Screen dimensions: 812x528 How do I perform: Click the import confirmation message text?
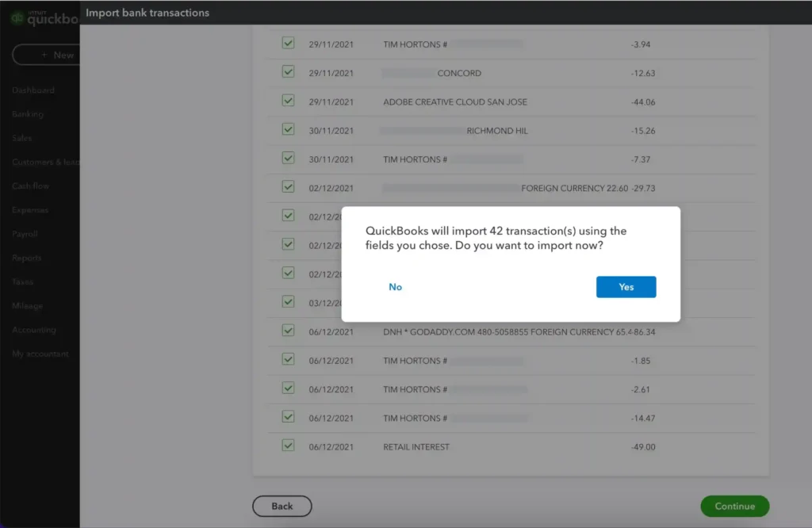[496, 238]
